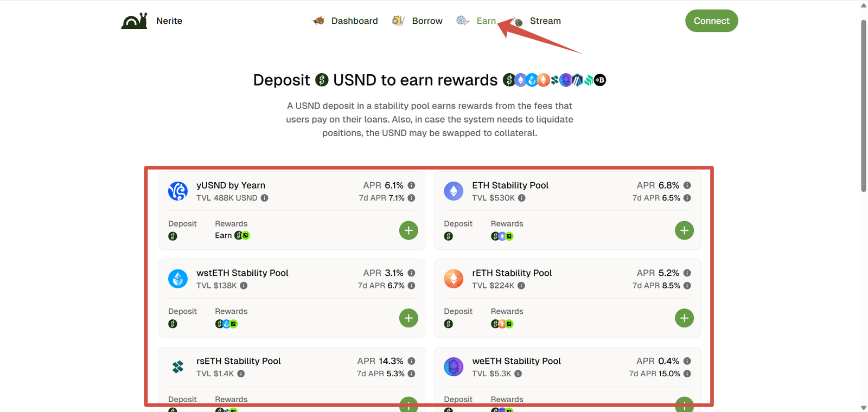Click the page vertical scrollbar thumb
This screenshot has width=868, height=412.
tap(864, 106)
